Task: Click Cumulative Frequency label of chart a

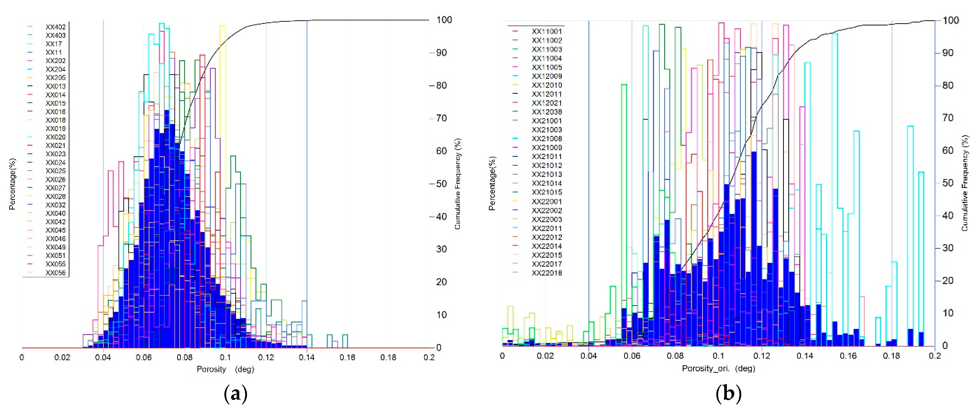Action: pos(458,184)
